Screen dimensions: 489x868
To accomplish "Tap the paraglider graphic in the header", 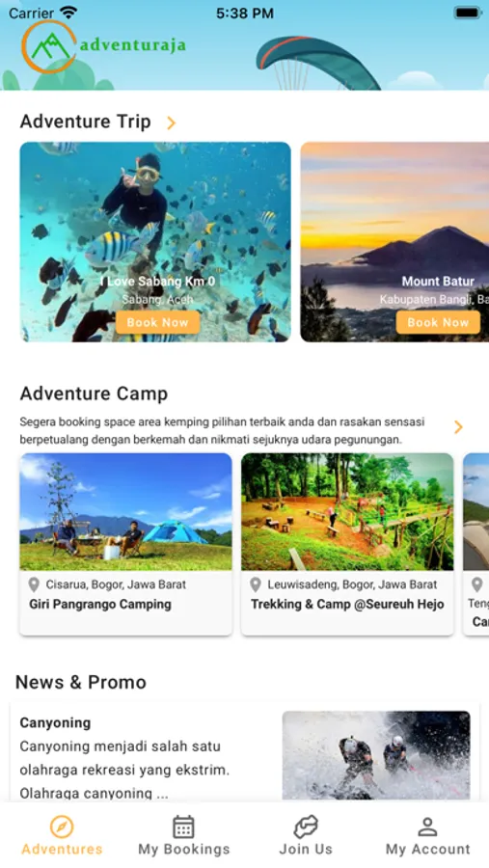I will (317, 63).
